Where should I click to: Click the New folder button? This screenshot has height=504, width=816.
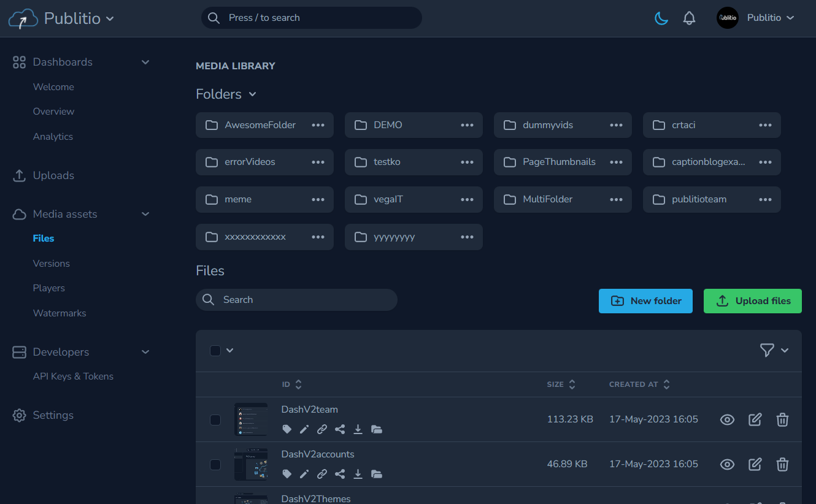[645, 301]
